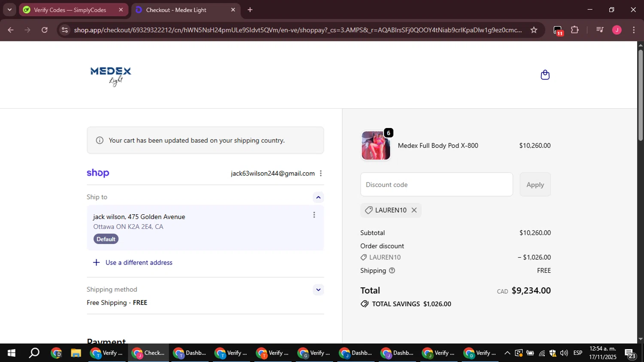Open the tab search dropdown arrow
644x362 pixels.
pyautogui.click(x=9, y=9)
